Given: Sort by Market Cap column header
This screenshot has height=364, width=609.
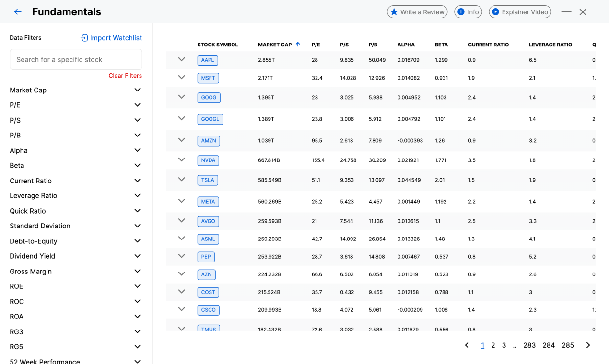Looking at the screenshot, I should [x=275, y=45].
